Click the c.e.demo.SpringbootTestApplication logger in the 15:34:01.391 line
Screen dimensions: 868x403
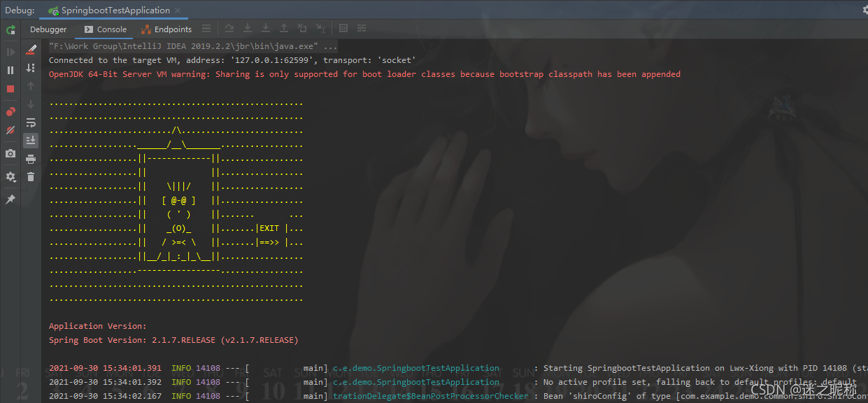(416, 368)
